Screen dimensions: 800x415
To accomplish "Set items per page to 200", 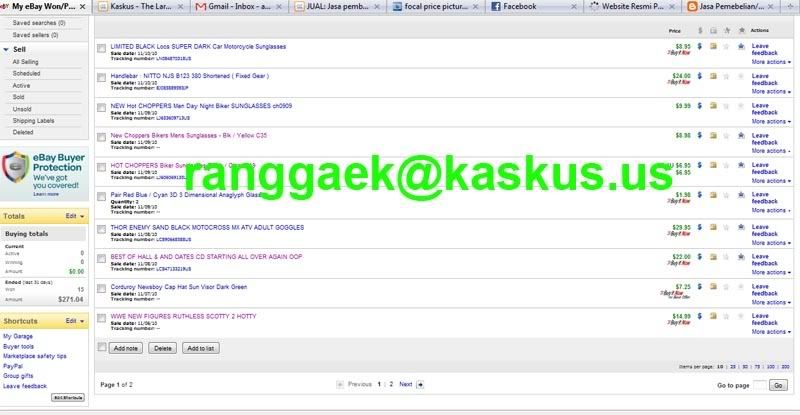I will tap(785, 367).
